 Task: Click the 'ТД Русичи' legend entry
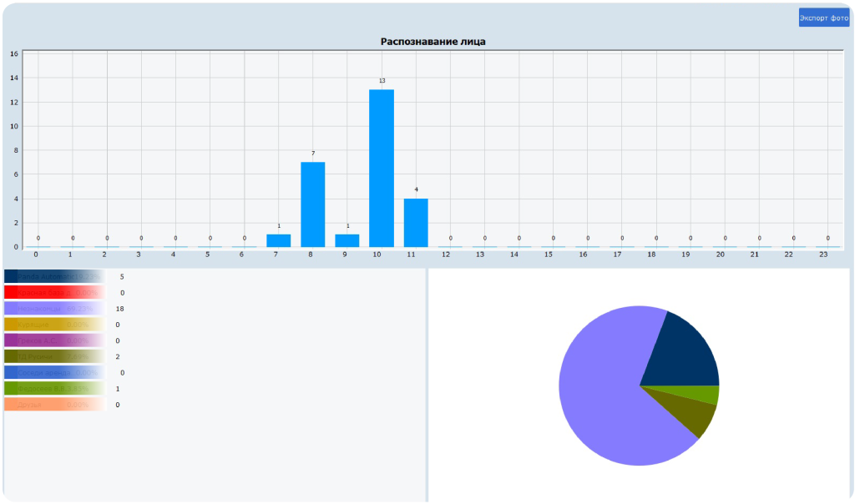53,356
